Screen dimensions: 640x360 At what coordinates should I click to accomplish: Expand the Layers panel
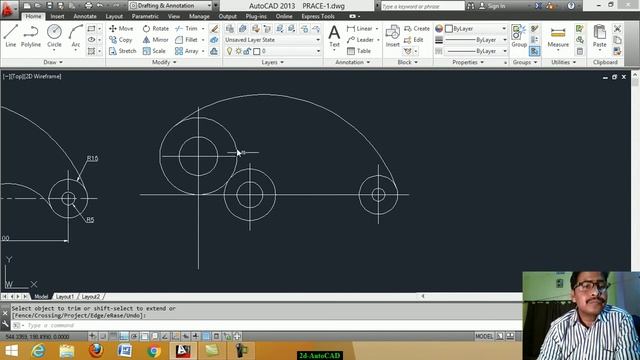[273, 62]
